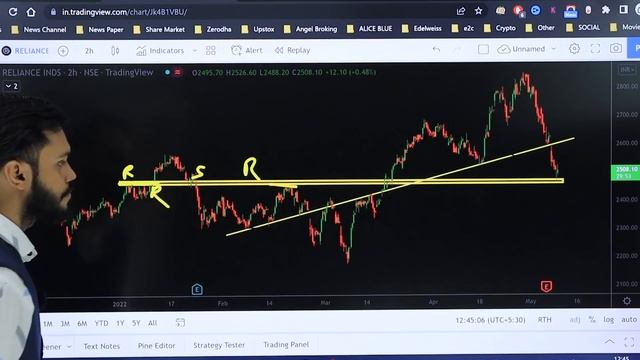The image size is (640, 360).
Task: Open the Text Notes tab
Action: tap(102, 346)
